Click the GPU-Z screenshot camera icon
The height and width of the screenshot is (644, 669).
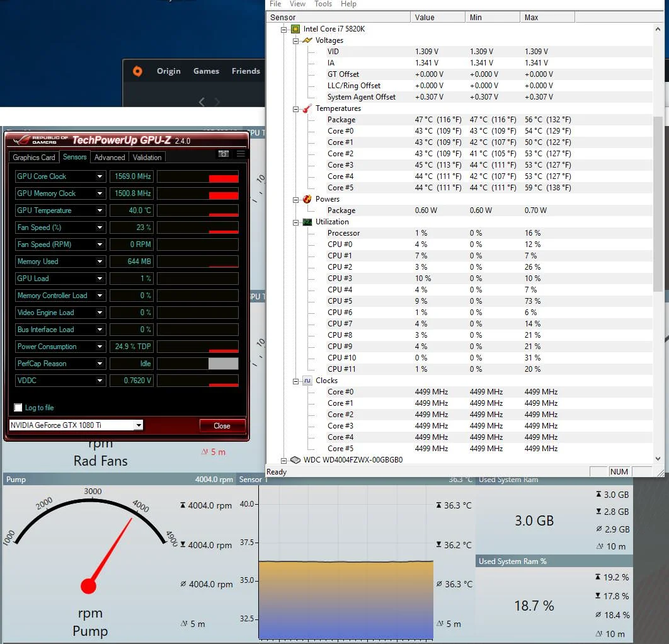(224, 154)
